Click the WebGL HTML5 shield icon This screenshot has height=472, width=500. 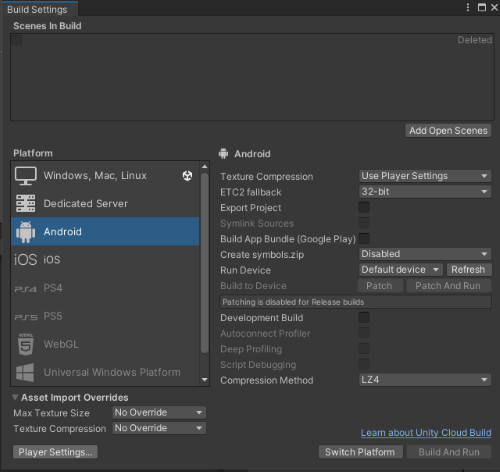(x=26, y=344)
